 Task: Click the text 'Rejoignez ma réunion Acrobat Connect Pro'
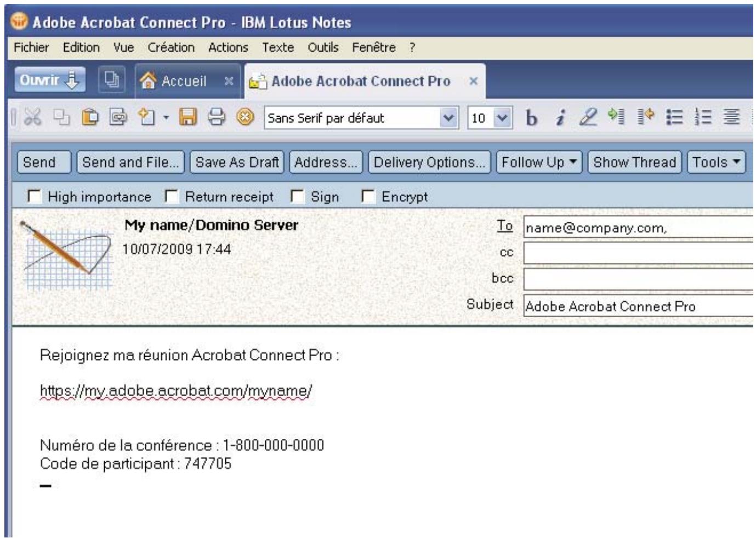click(x=186, y=355)
